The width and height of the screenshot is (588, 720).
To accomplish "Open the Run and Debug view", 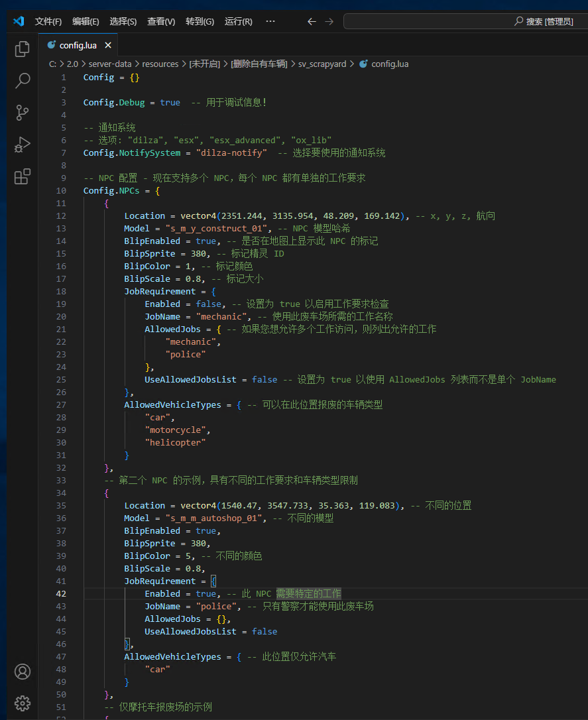I will [x=23, y=145].
